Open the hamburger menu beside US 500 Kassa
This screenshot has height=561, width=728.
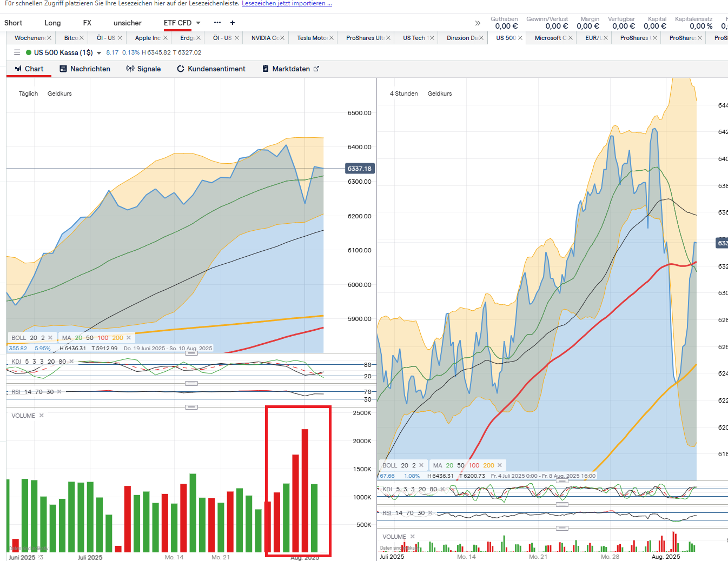pos(17,52)
